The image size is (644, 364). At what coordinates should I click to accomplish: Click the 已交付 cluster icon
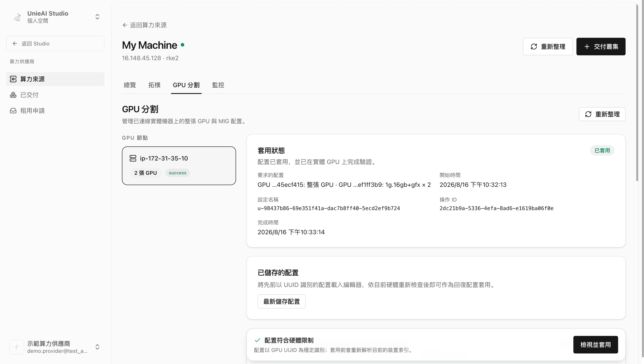pos(13,95)
